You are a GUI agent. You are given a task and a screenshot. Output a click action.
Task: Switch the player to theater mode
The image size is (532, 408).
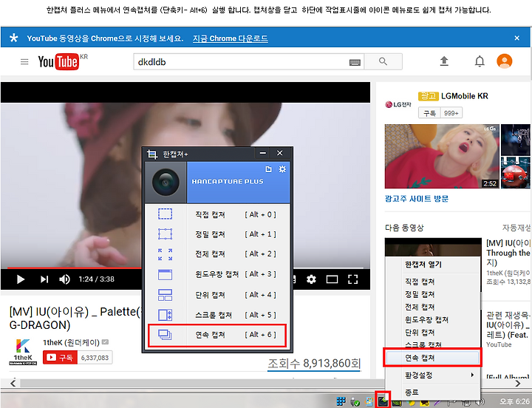(x=332, y=279)
